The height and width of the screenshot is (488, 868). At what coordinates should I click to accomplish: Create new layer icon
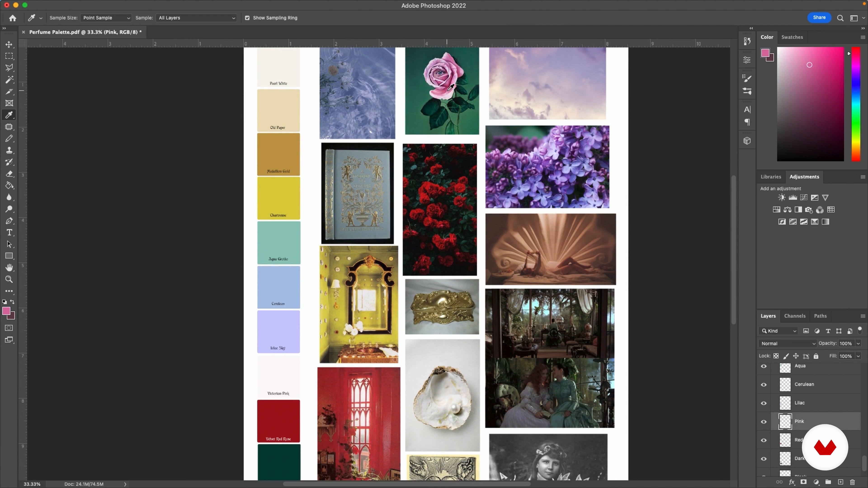coord(840,482)
